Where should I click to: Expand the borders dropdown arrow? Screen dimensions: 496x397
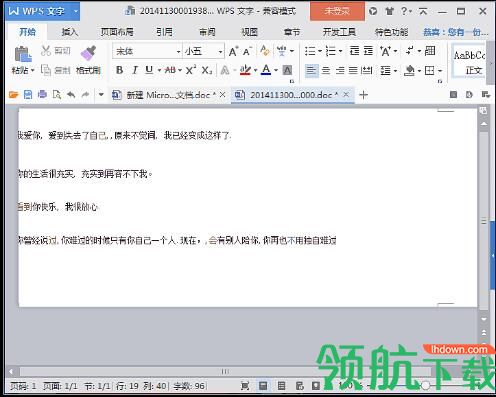pos(440,71)
